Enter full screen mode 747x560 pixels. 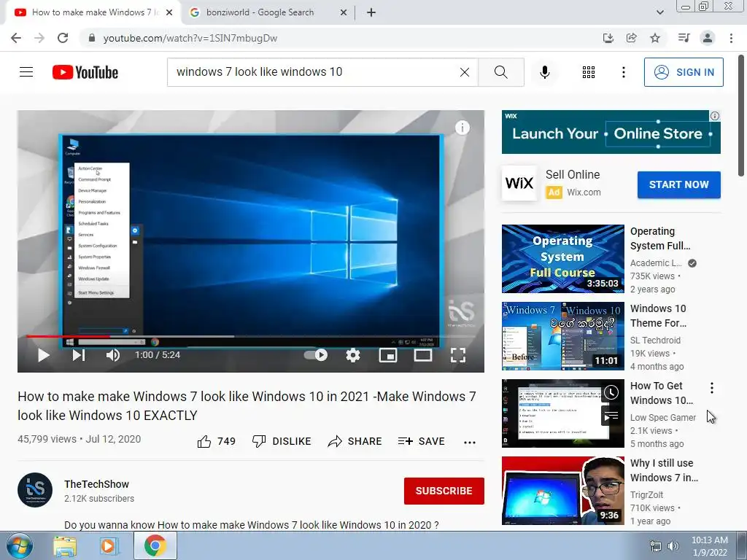click(x=458, y=355)
